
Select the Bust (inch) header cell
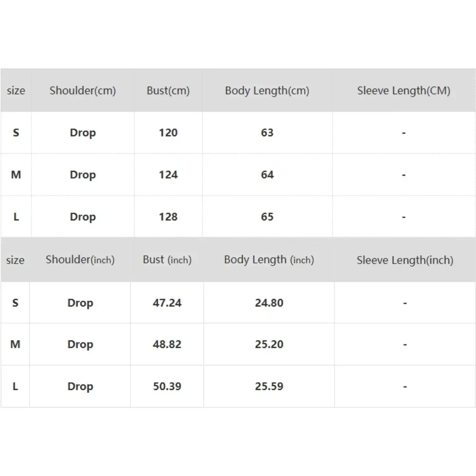click(167, 260)
